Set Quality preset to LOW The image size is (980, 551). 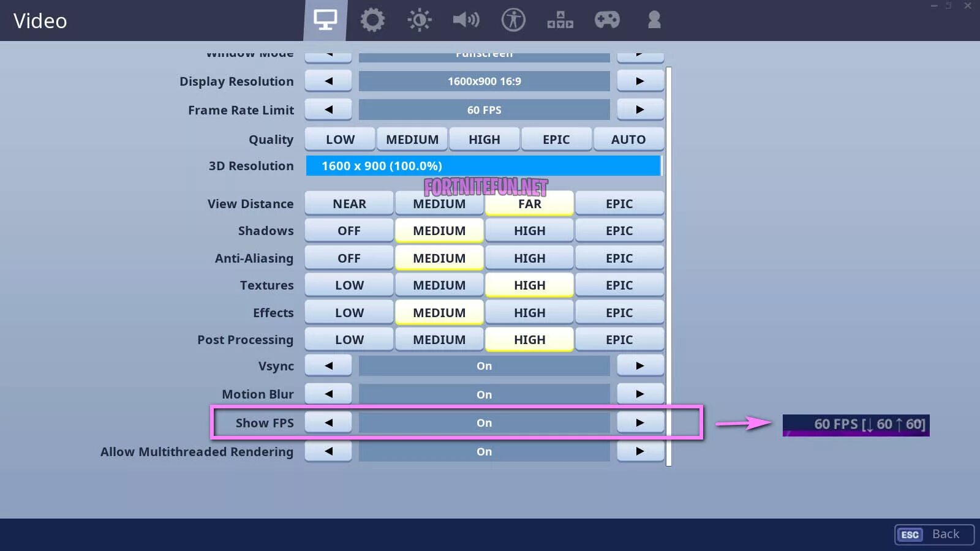tap(340, 139)
